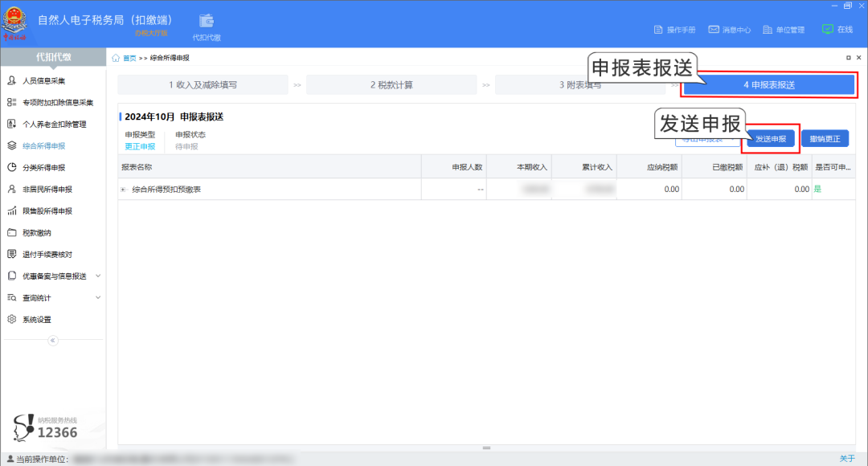Open the 消息中心 message center

coord(731,29)
